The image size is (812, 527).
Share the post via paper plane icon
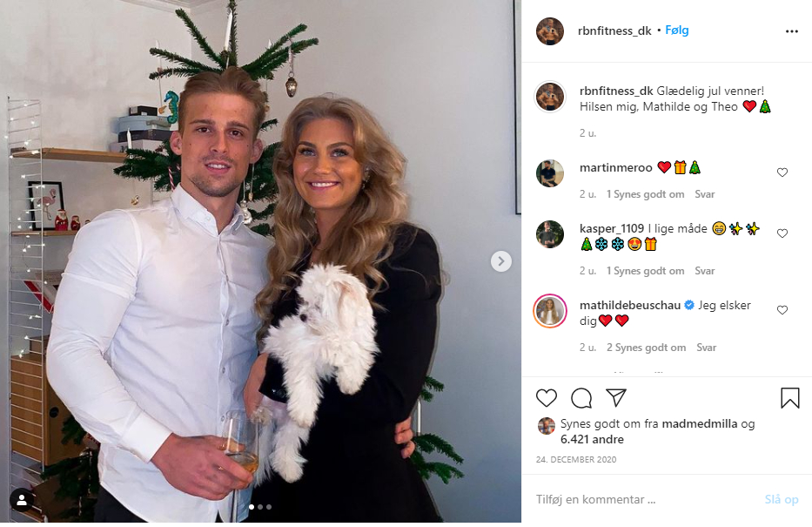point(616,397)
